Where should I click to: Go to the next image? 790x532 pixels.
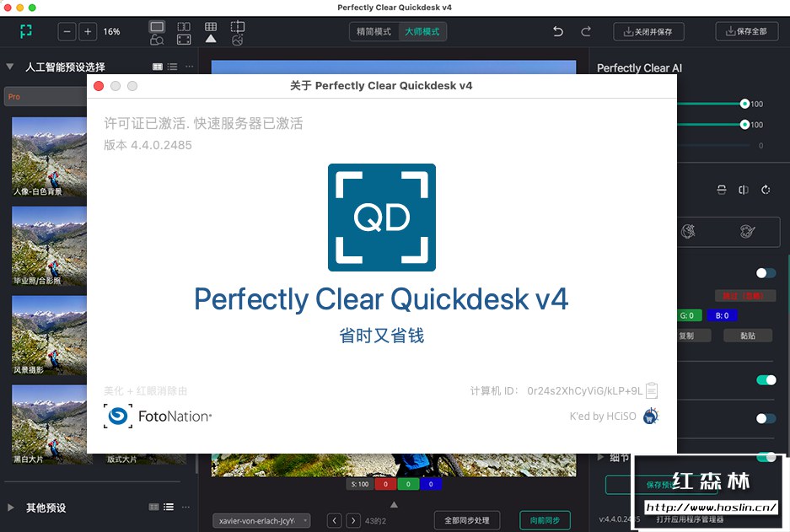click(x=353, y=520)
